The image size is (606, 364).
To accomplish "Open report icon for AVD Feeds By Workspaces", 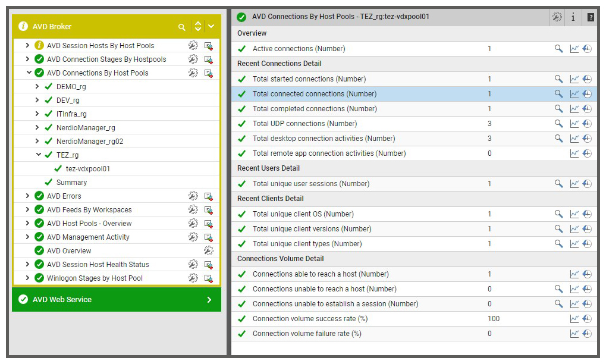I will (209, 210).
